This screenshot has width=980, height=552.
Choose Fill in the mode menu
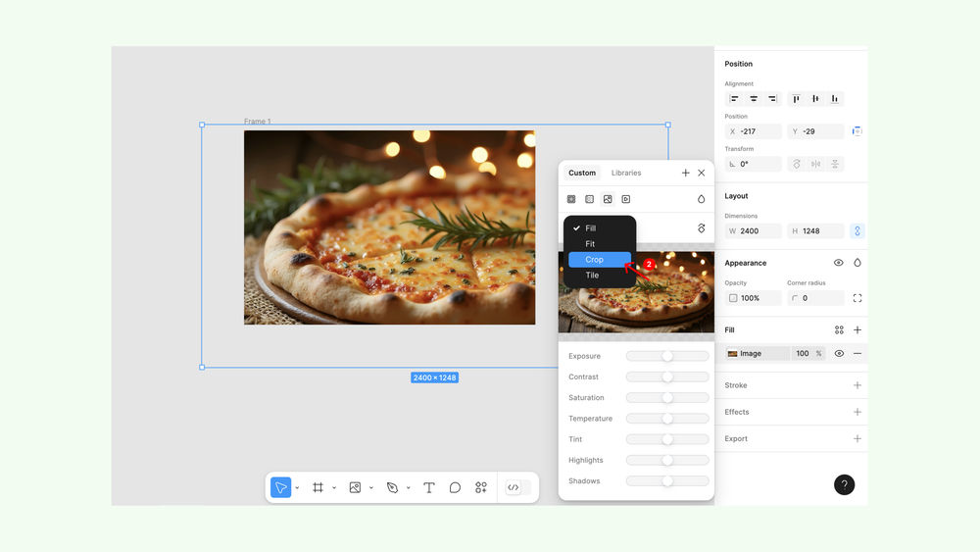(600, 228)
